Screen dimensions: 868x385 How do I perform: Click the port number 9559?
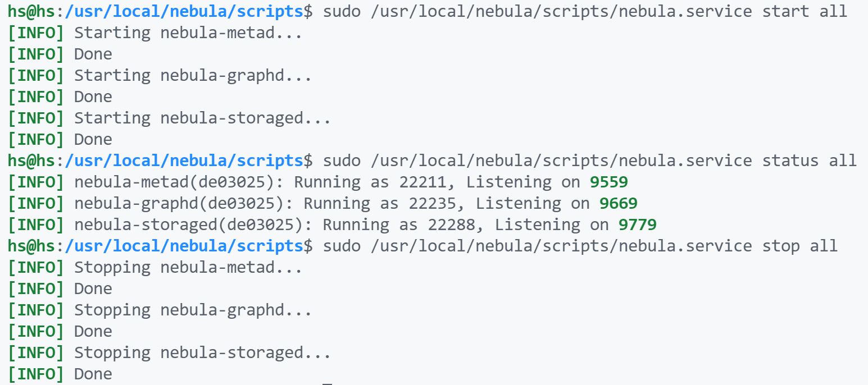tap(611, 181)
